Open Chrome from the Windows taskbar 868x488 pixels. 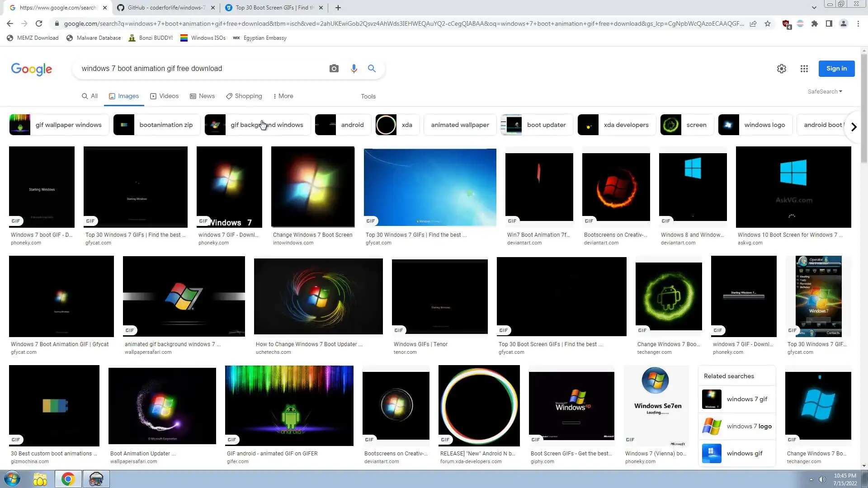pos(68,479)
